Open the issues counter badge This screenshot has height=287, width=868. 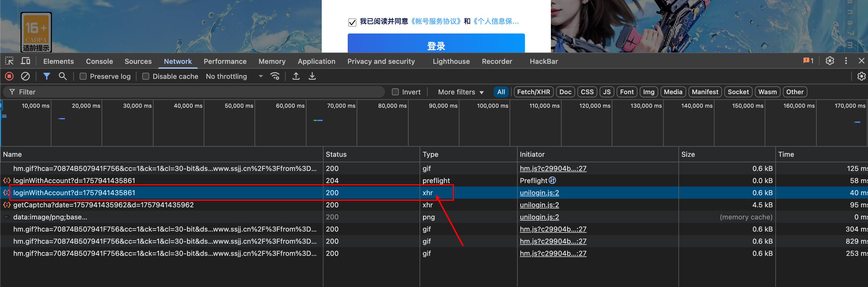click(808, 61)
